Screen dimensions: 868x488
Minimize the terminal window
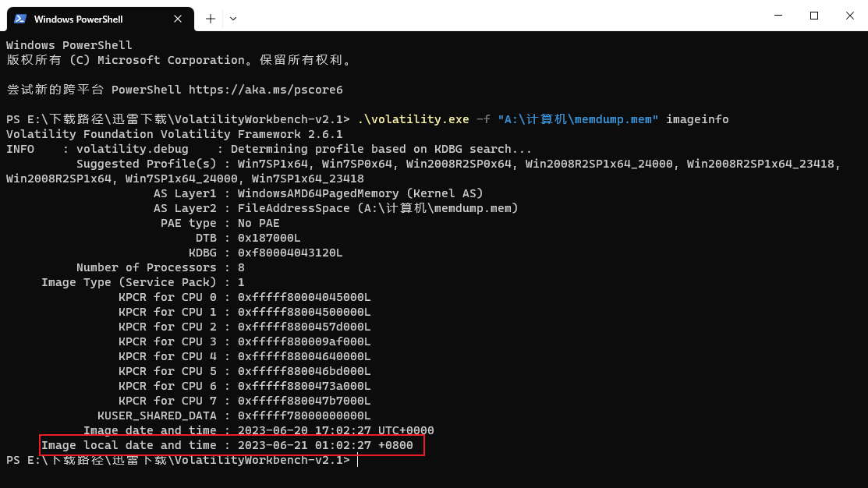[778, 16]
